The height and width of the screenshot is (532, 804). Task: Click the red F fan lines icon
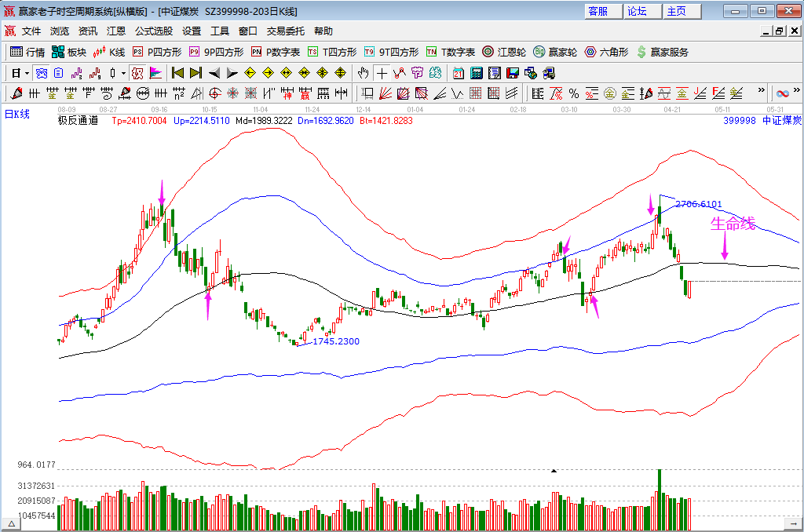pyautogui.click(x=718, y=93)
